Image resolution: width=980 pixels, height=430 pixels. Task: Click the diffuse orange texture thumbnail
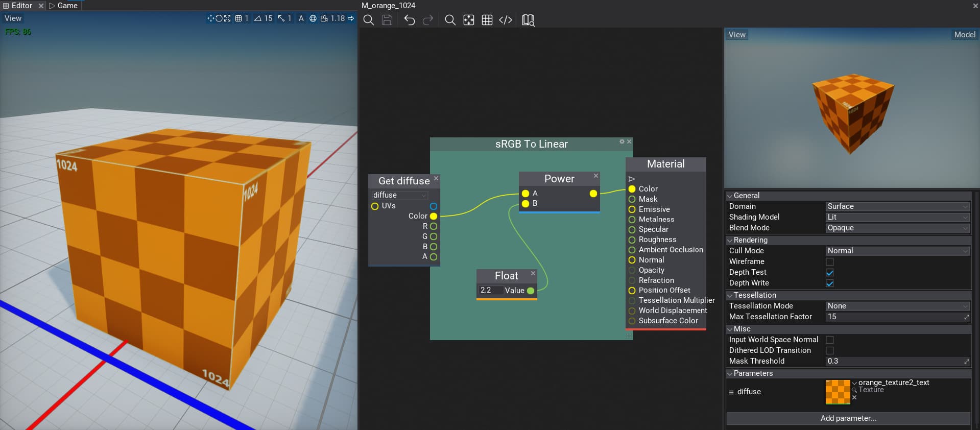pos(838,392)
